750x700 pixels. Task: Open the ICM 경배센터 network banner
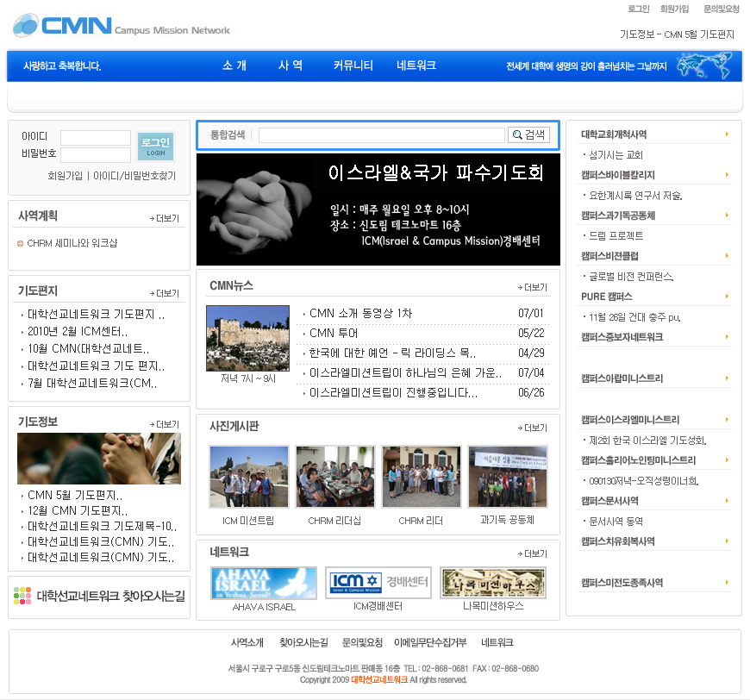378,583
